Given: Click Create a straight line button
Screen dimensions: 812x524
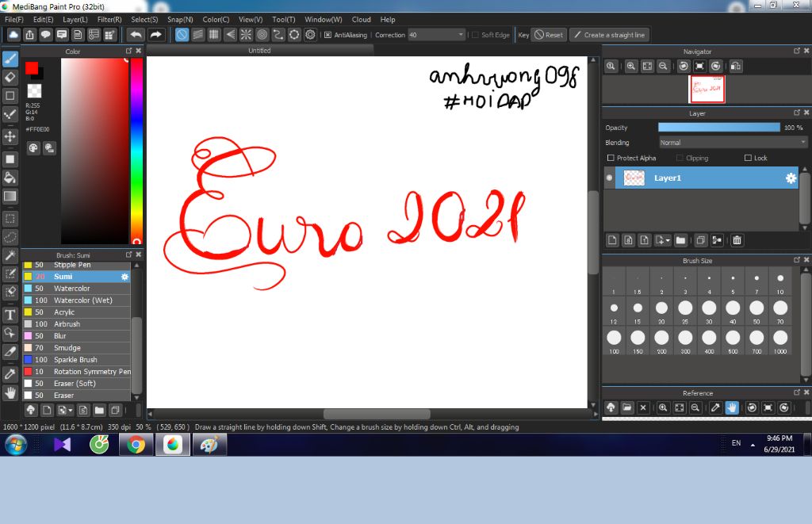Looking at the screenshot, I should (610, 35).
